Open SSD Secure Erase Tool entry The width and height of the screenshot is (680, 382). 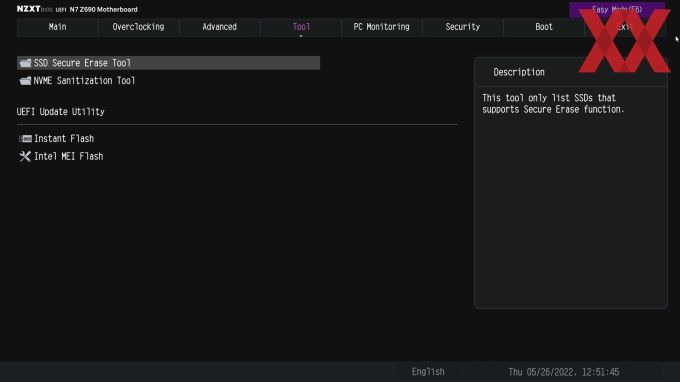point(168,63)
